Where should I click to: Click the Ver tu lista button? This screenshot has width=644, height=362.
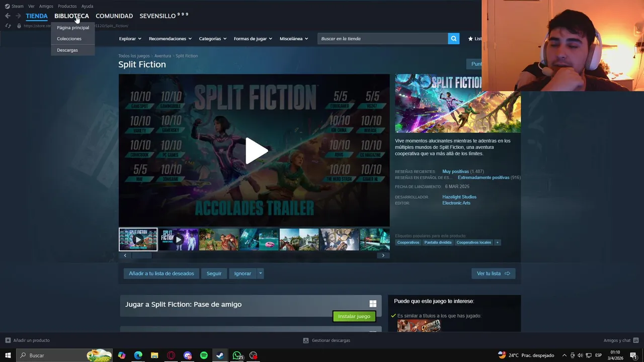(x=494, y=274)
